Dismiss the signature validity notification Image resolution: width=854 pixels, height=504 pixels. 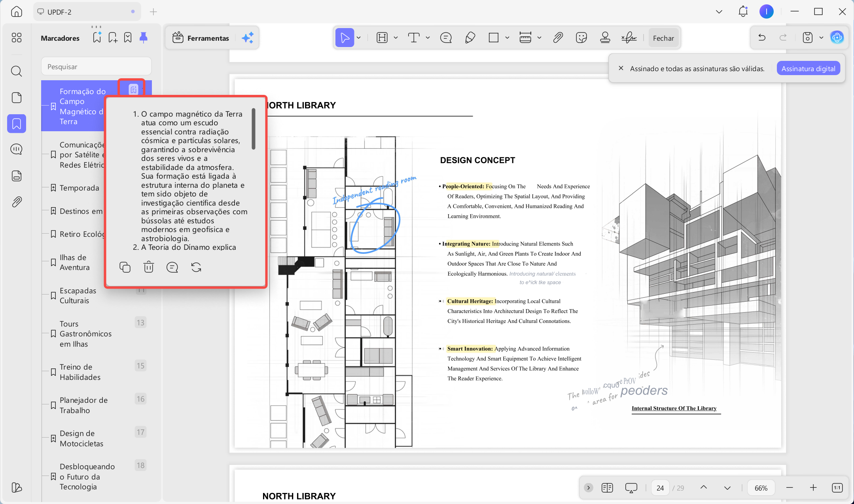point(621,68)
